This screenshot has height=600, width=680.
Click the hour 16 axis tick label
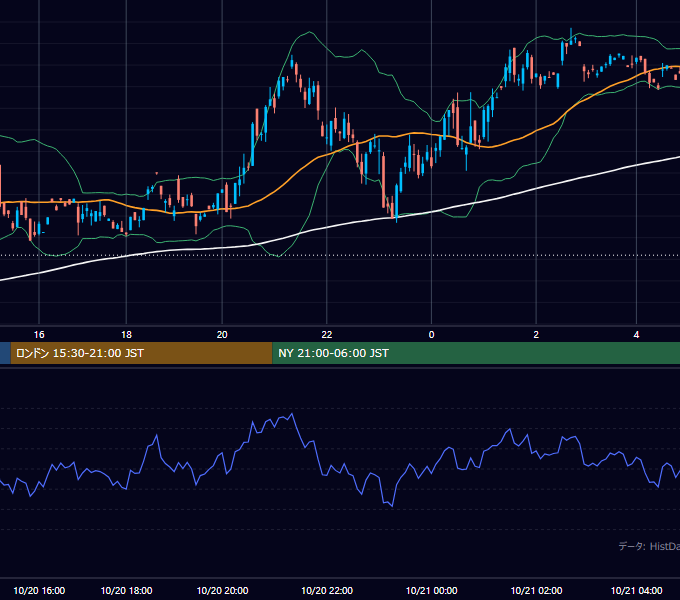(x=39, y=335)
